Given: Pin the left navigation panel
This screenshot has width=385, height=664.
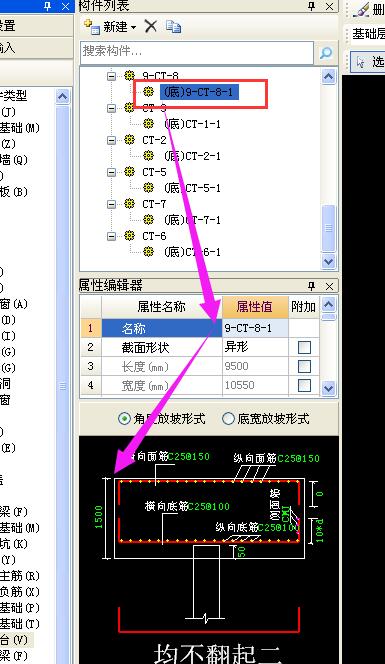Looking at the screenshot, I should [47, 6].
